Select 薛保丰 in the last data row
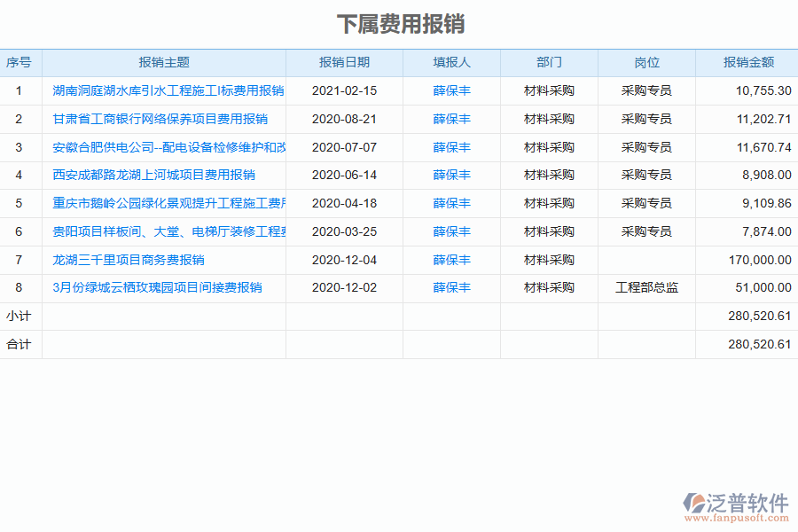This screenshot has height=532, width=798. pos(451,287)
